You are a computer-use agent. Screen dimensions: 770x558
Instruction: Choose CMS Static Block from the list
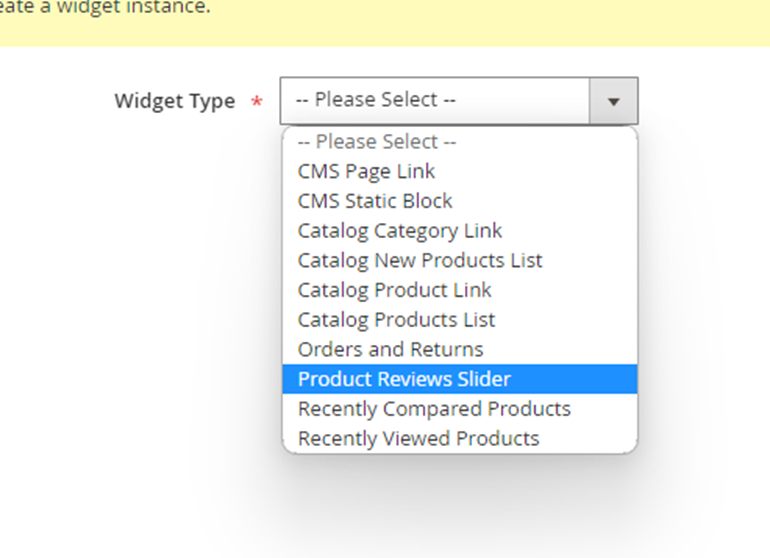[x=375, y=201]
